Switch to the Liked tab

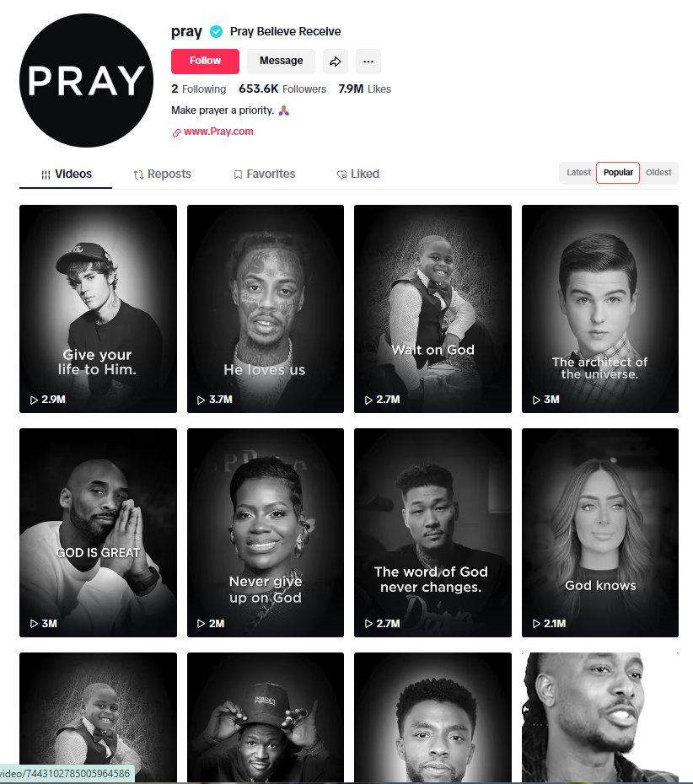(x=358, y=174)
